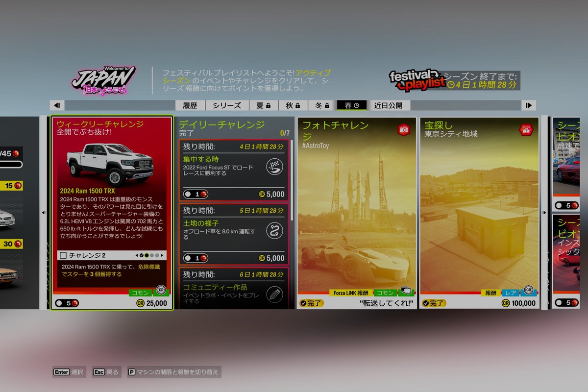Click the blue レア rarity tag
Image resolution: width=588 pixels, height=392 pixels.
(x=511, y=293)
